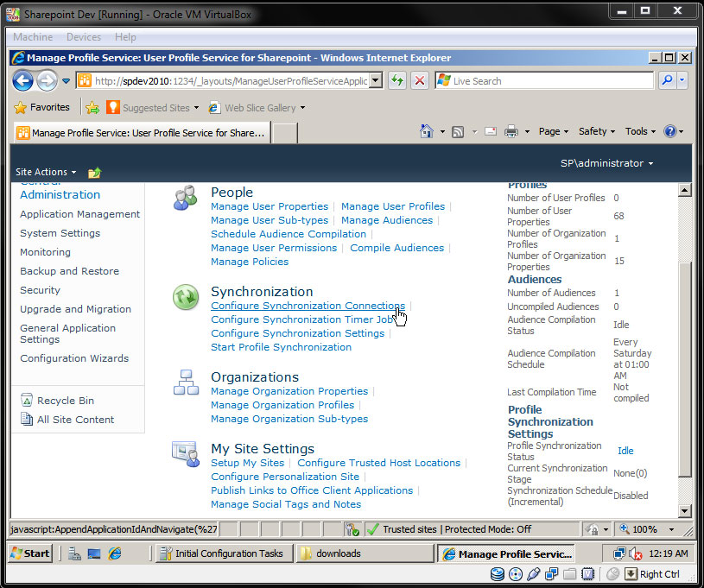Open Manage Audiences link
Screen dimensions: 704x588
pos(387,220)
